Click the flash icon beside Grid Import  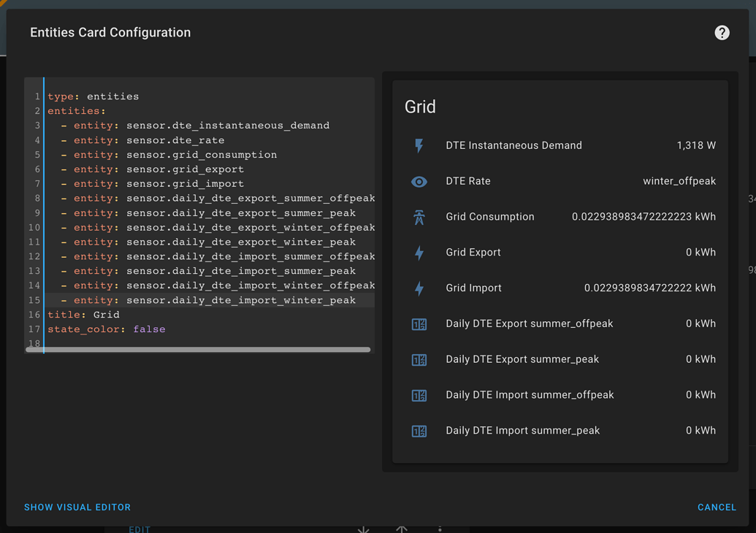coord(419,288)
